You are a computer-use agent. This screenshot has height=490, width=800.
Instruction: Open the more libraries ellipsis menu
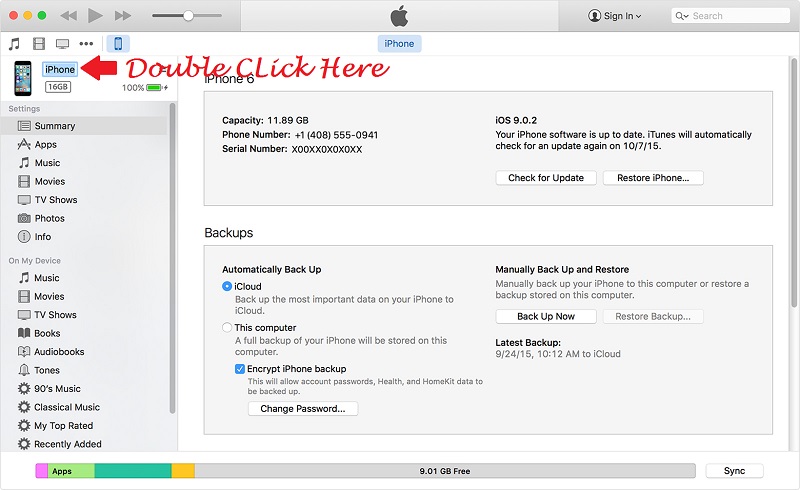point(86,44)
